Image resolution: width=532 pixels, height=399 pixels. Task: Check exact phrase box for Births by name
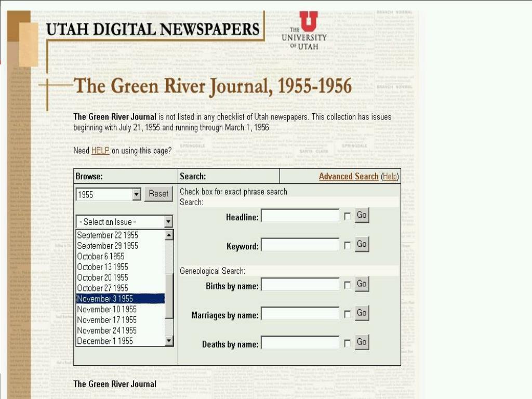point(347,285)
